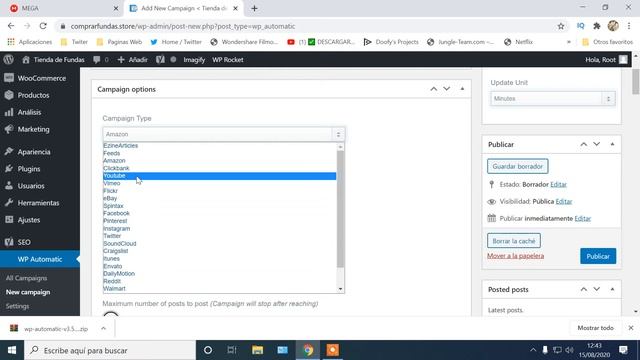Open the orange app on the taskbar
This screenshot has width=640, height=360.
coord(333,350)
